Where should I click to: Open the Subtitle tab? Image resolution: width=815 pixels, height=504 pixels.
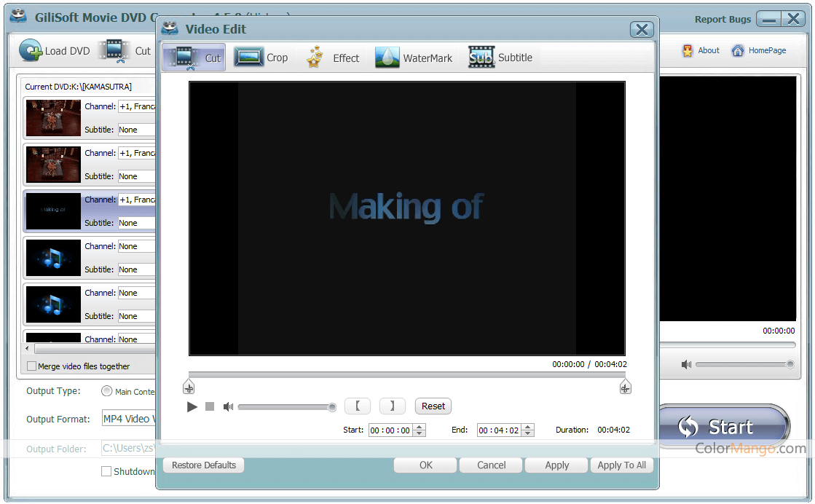tap(500, 58)
